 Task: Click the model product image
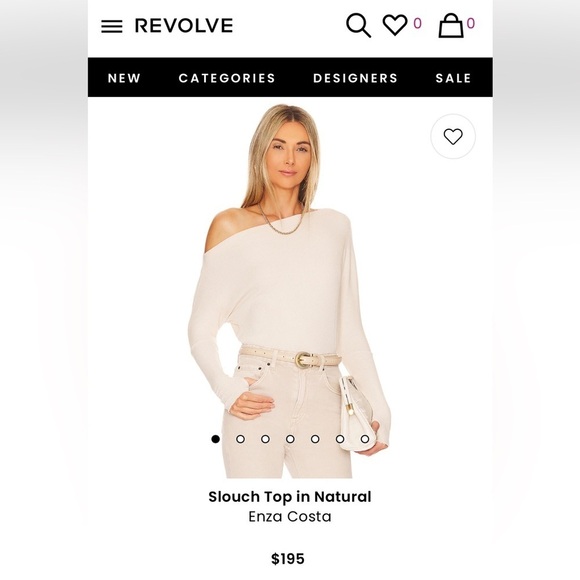(x=290, y=291)
